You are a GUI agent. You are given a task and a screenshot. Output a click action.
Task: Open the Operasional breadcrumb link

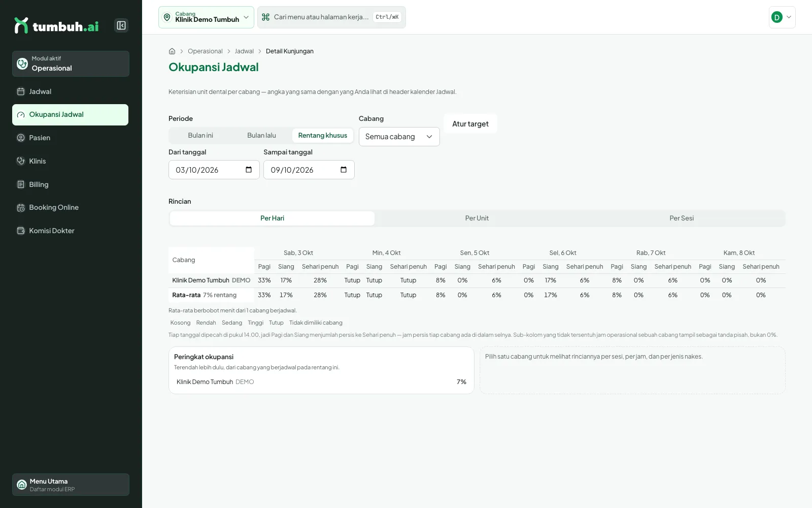(205, 51)
